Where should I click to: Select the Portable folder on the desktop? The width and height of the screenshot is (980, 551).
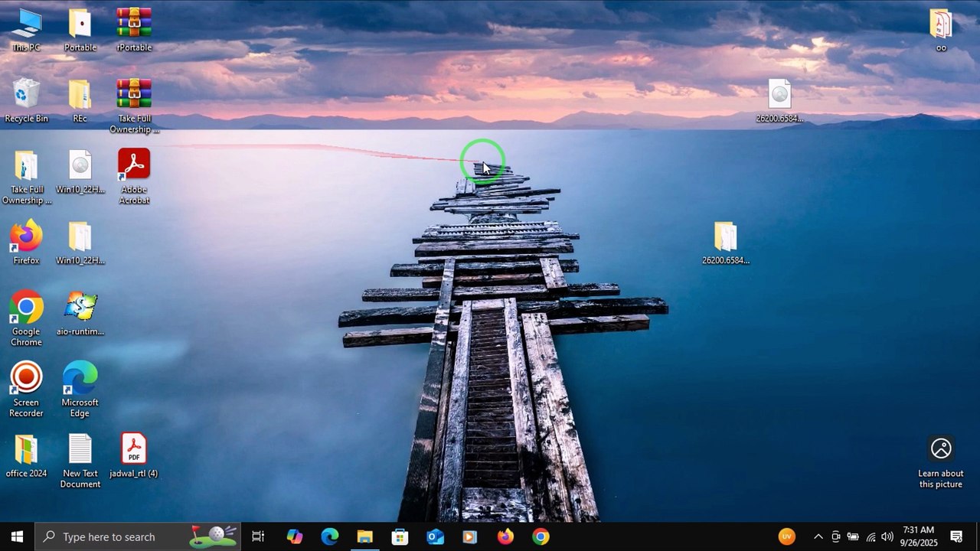[80, 31]
